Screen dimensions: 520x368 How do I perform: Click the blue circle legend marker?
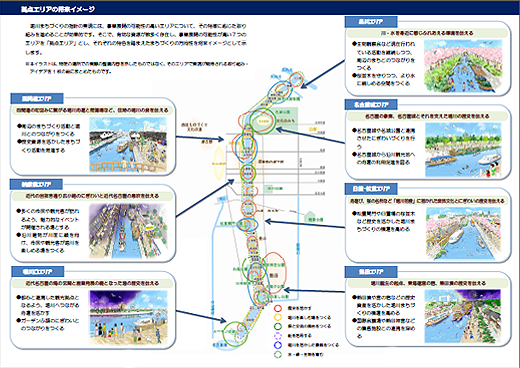click(278, 345)
